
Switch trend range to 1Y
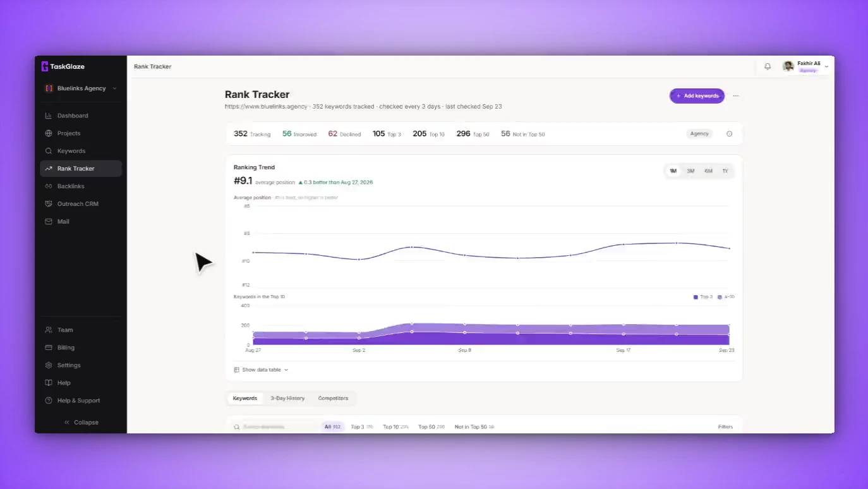[725, 171]
